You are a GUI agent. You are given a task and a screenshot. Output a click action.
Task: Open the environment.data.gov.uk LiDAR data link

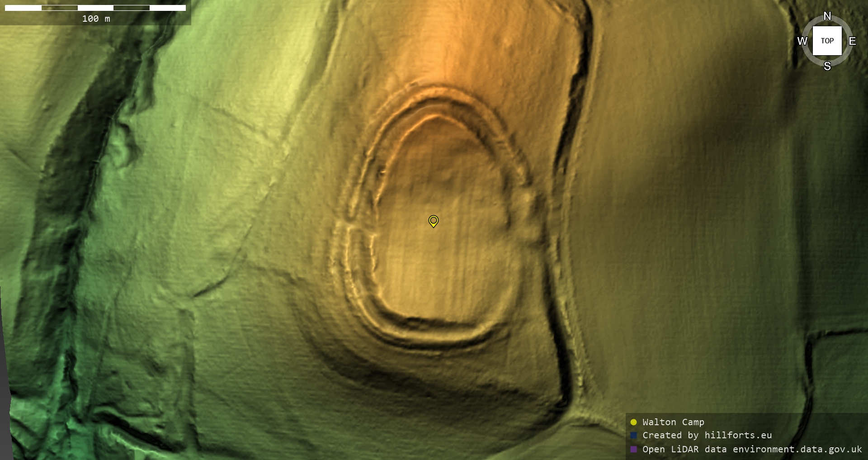click(x=797, y=449)
